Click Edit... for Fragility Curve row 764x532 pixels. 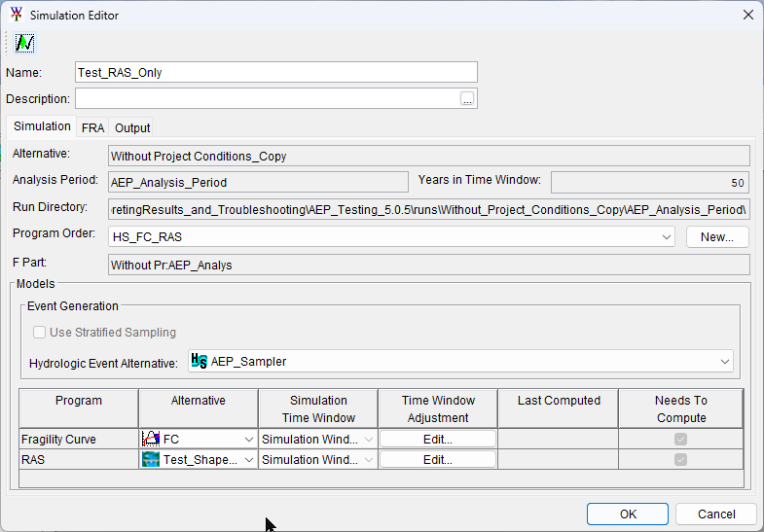pyautogui.click(x=438, y=439)
